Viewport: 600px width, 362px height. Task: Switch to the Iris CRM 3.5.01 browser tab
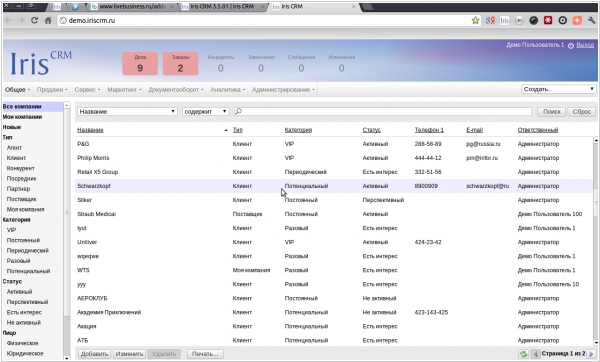(223, 7)
